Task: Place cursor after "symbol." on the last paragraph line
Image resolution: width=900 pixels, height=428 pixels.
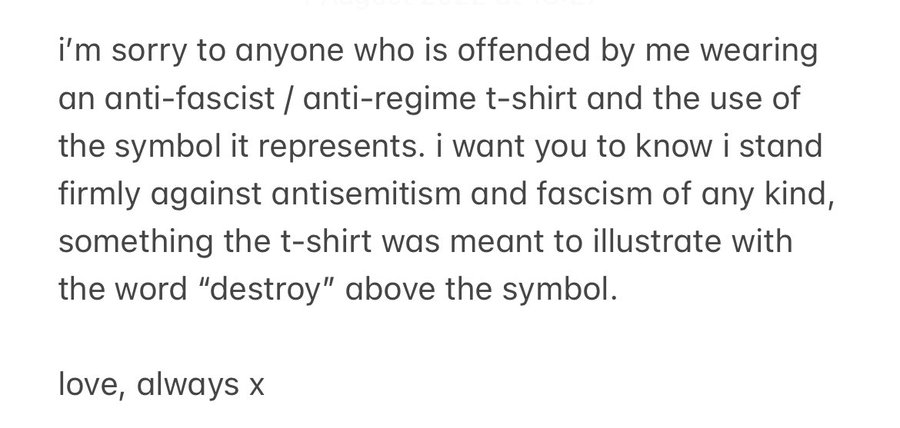Action: click(618, 289)
